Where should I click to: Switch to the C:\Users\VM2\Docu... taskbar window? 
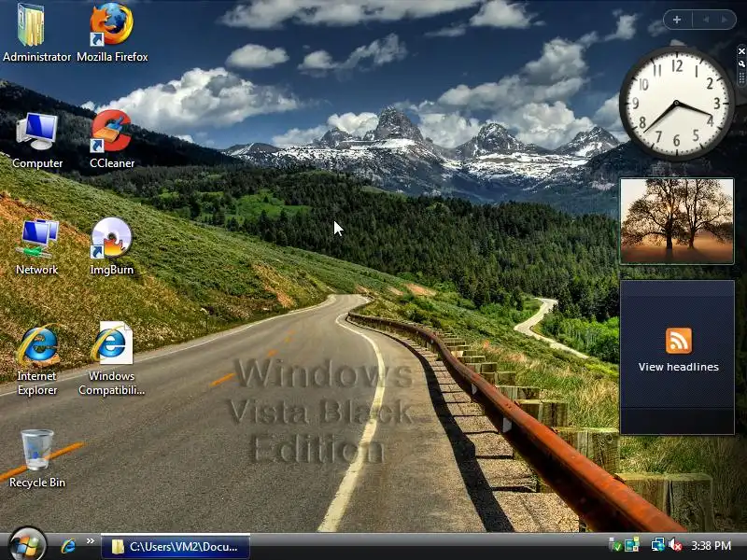click(176, 547)
